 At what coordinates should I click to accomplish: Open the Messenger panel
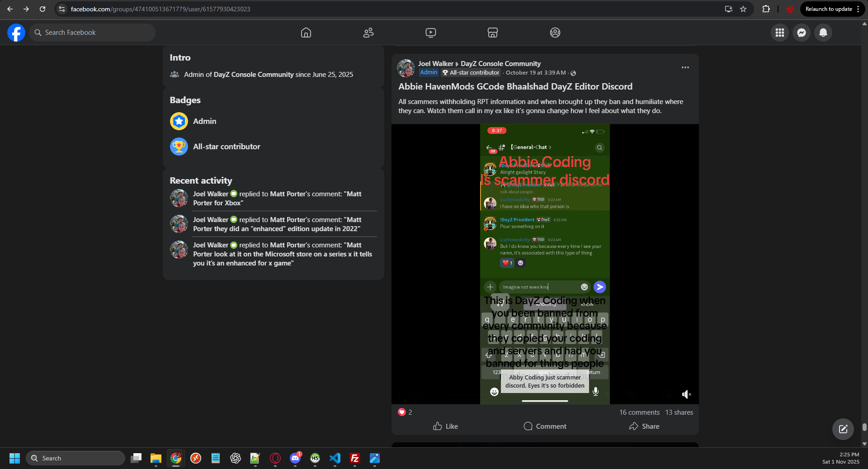[x=802, y=33]
